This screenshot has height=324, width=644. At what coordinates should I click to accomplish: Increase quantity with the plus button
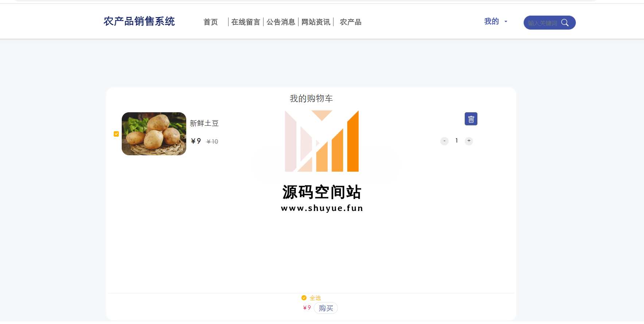point(469,141)
